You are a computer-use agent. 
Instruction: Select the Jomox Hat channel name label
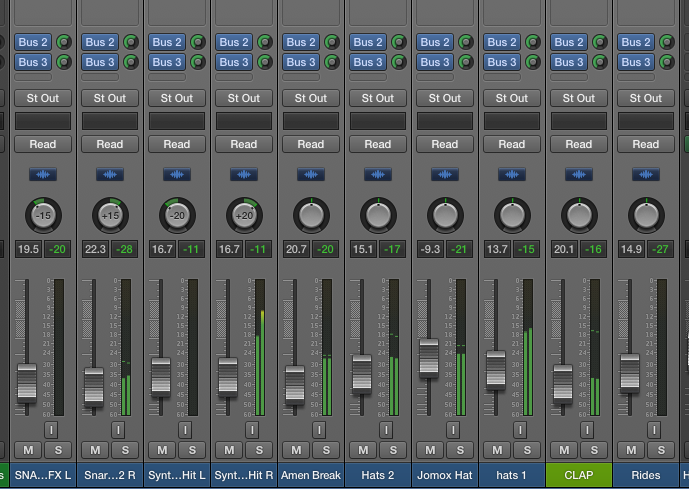(445, 475)
